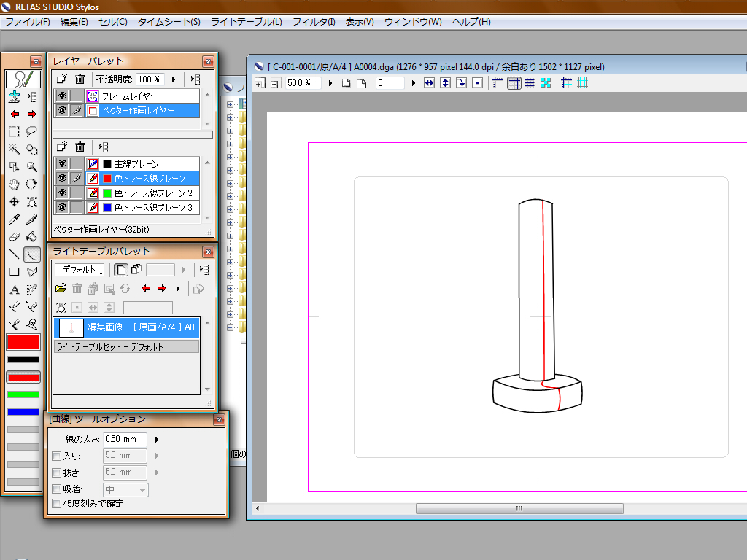Select the straight line tool

point(15,254)
